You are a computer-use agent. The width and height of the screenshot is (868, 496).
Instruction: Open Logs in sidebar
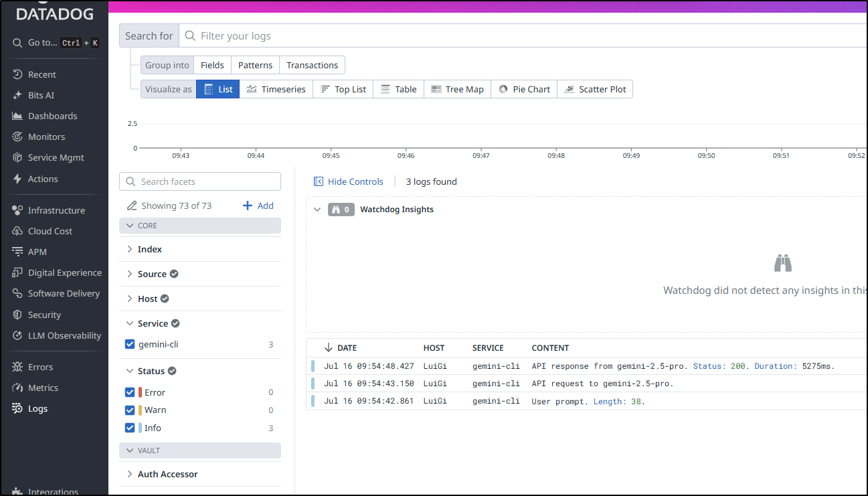pyautogui.click(x=37, y=408)
